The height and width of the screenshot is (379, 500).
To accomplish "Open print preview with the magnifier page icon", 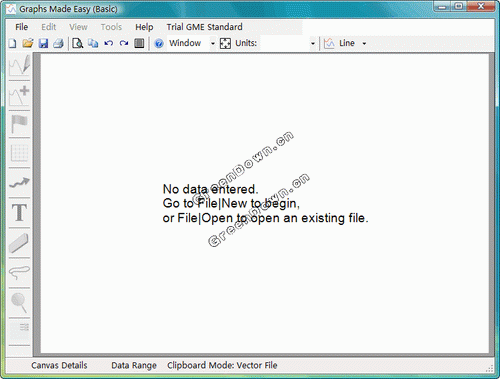I will tap(78, 43).
